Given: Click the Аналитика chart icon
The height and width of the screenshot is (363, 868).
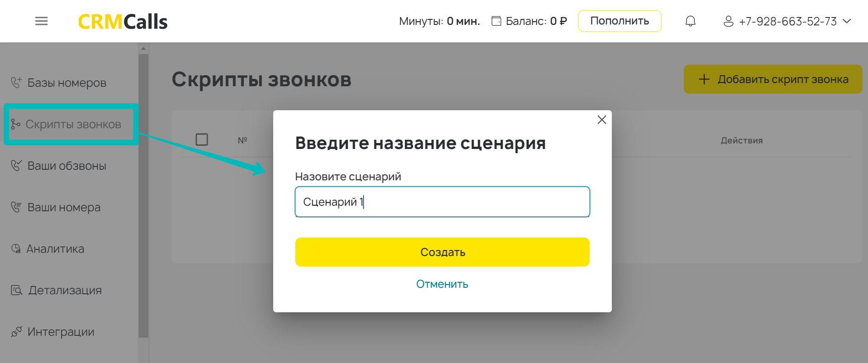Looking at the screenshot, I should click(x=16, y=249).
